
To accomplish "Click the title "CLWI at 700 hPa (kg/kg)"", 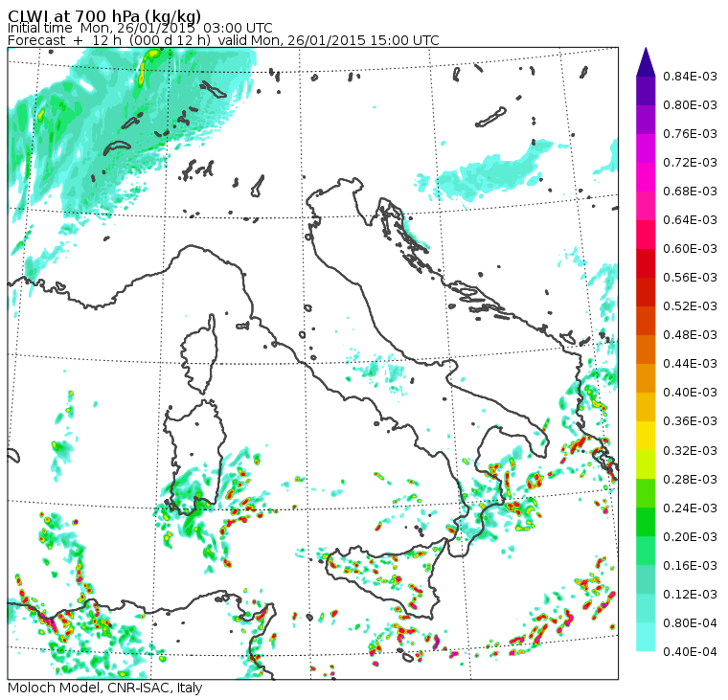I will pyautogui.click(x=104, y=16).
